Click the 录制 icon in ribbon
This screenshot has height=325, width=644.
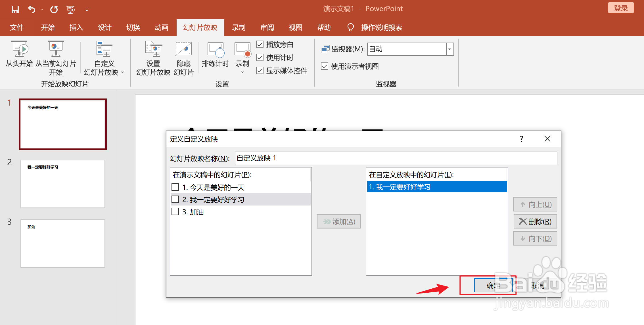(x=242, y=50)
